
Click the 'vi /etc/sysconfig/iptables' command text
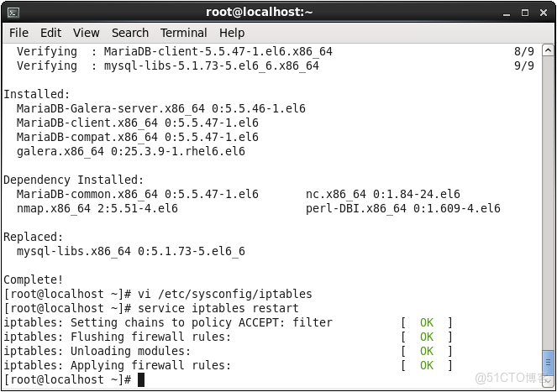(x=225, y=294)
